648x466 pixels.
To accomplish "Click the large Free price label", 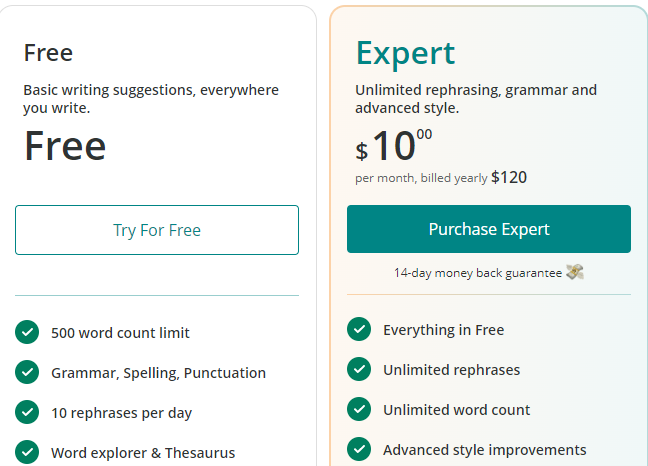I will tap(65, 146).
